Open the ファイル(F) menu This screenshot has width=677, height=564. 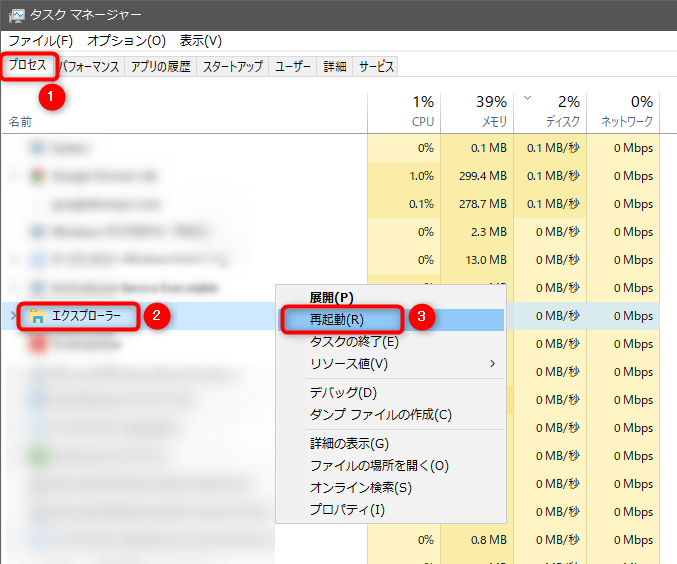point(41,41)
